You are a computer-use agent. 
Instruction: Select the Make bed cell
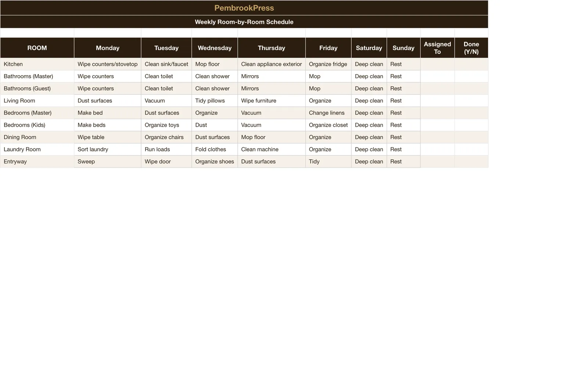tap(108, 112)
